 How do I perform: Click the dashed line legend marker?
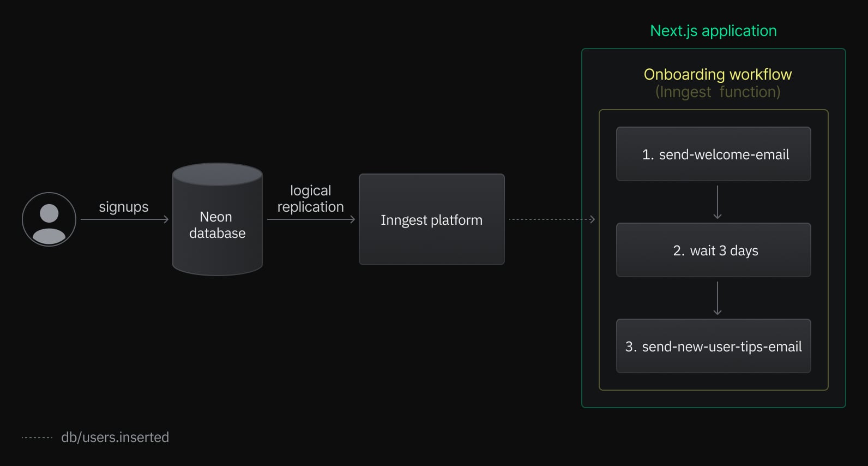[x=37, y=438]
